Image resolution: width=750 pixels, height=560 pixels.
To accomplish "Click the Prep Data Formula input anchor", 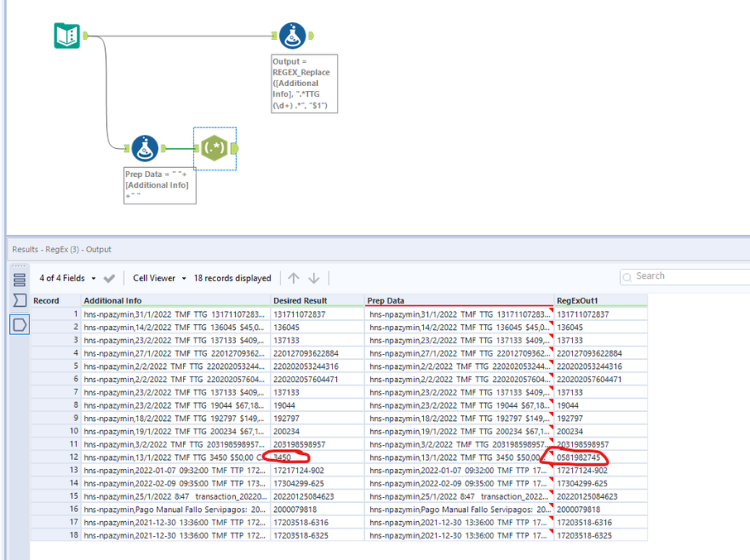I will [x=127, y=149].
